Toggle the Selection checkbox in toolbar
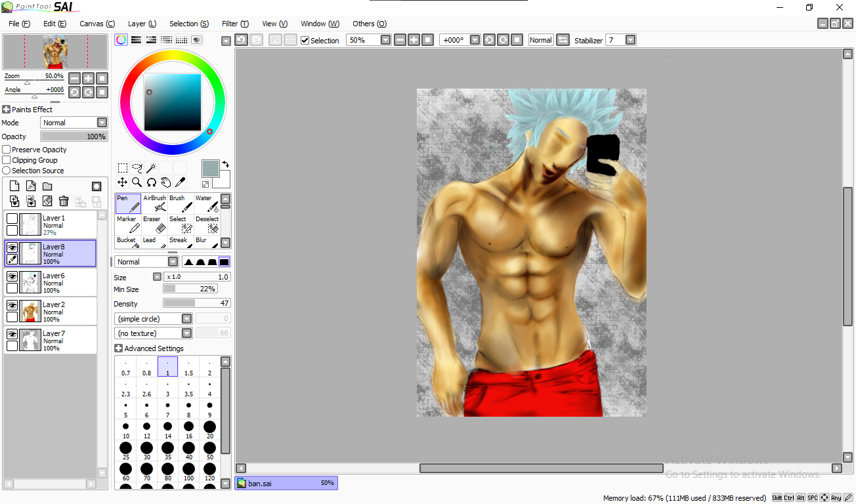 (305, 40)
